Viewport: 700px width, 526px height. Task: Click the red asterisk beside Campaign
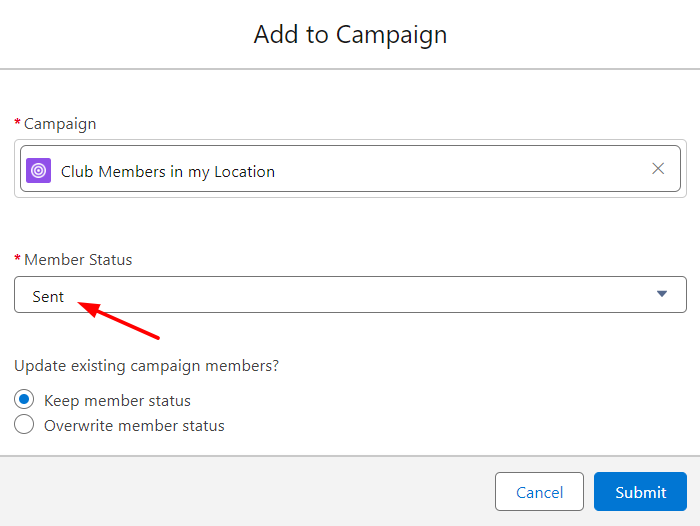point(17,124)
